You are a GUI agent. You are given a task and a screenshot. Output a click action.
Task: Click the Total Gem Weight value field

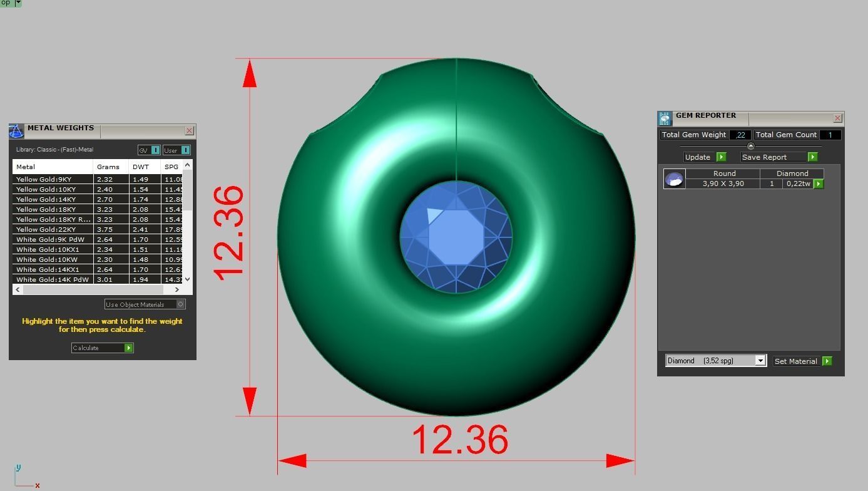point(740,135)
